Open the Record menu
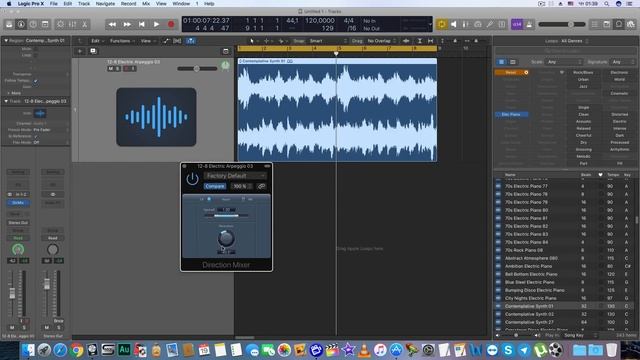Viewport: 640px width, 360px height. pyautogui.click(x=128, y=4)
